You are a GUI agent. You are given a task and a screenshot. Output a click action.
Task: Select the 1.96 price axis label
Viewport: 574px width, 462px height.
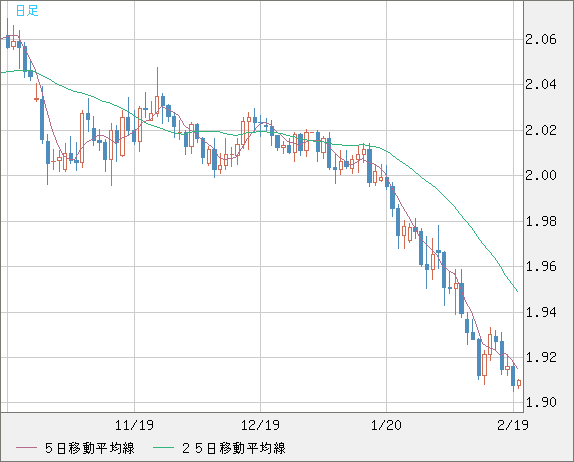pos(541,267)
